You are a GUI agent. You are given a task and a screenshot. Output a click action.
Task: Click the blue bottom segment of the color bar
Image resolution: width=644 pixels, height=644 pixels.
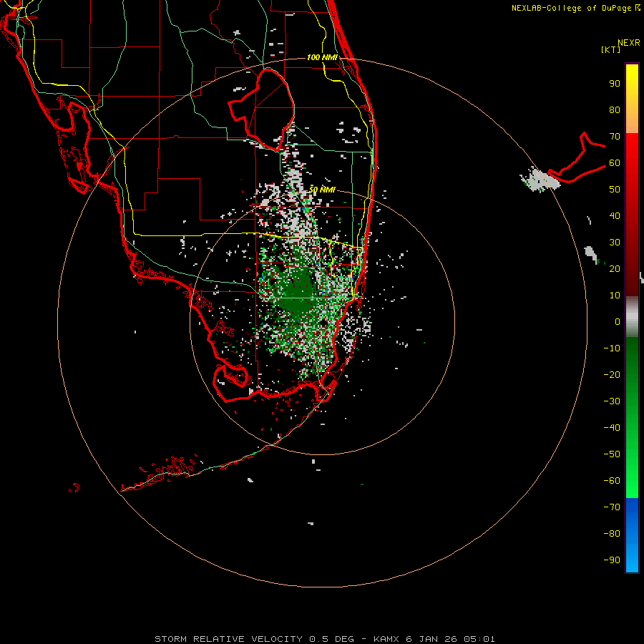[632, 535]
